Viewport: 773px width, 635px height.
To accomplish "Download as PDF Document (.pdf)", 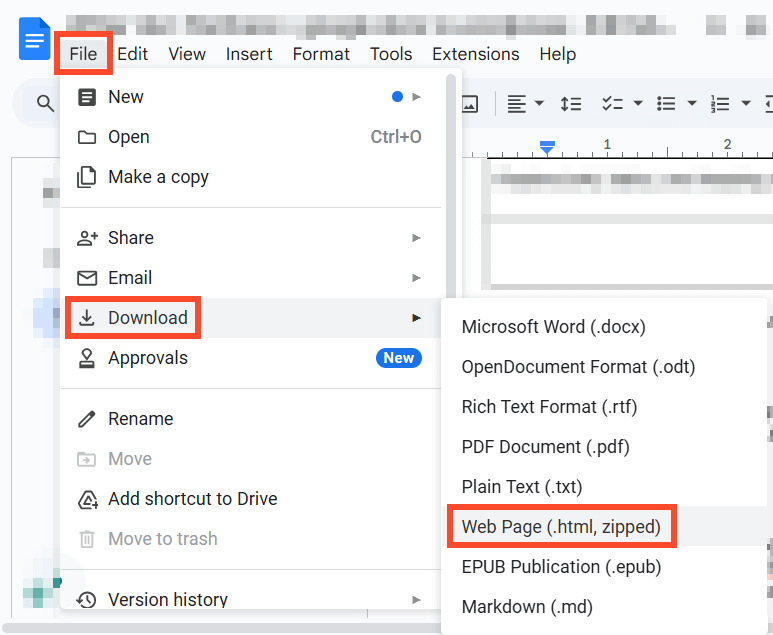I will [604, 446].
